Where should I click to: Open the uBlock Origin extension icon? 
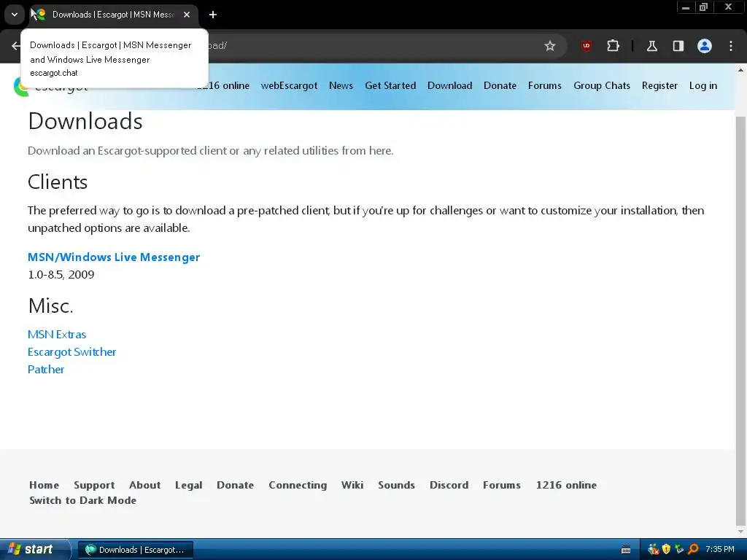pos(587,46)
